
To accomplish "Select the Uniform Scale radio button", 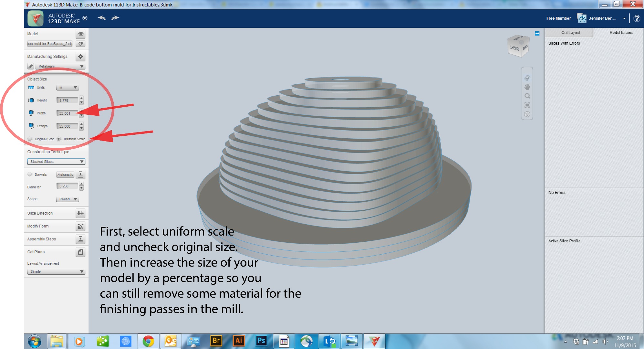I will click(x=59, y=139).
